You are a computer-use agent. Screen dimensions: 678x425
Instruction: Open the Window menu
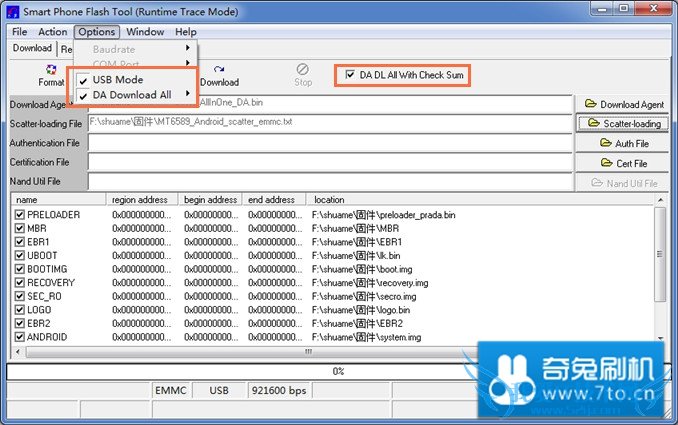[145, 32]
